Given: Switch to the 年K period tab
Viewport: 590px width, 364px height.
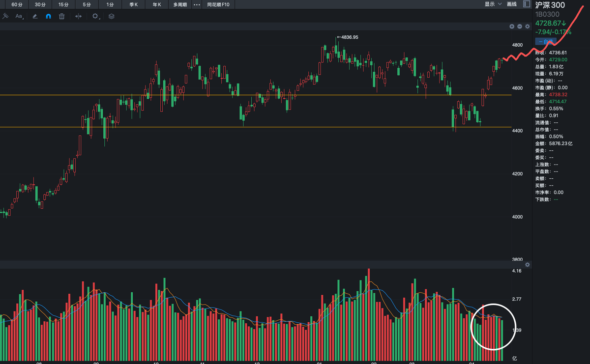Looking at the screenshot, I should (x=156, y=4).
